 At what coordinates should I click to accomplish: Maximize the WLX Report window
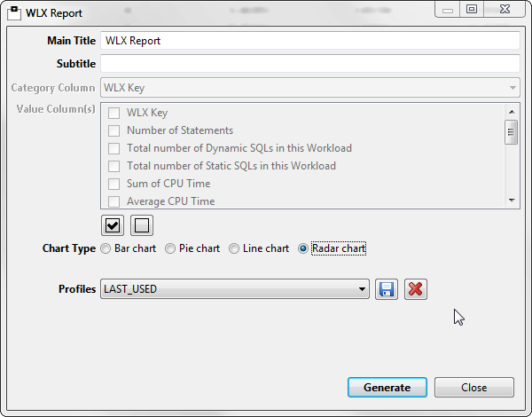(x=472, y=9)
